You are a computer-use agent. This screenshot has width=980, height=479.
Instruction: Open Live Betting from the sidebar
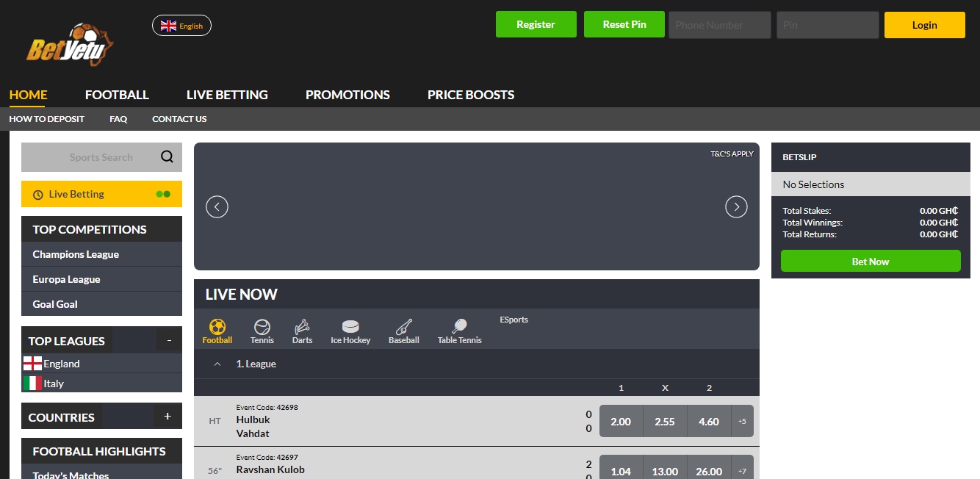pyautogui.click(x=101, y=194)
